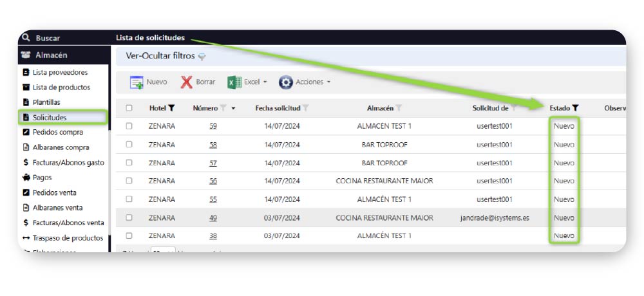
Task: Click the Excel export icon
Action: coord(234,82)
